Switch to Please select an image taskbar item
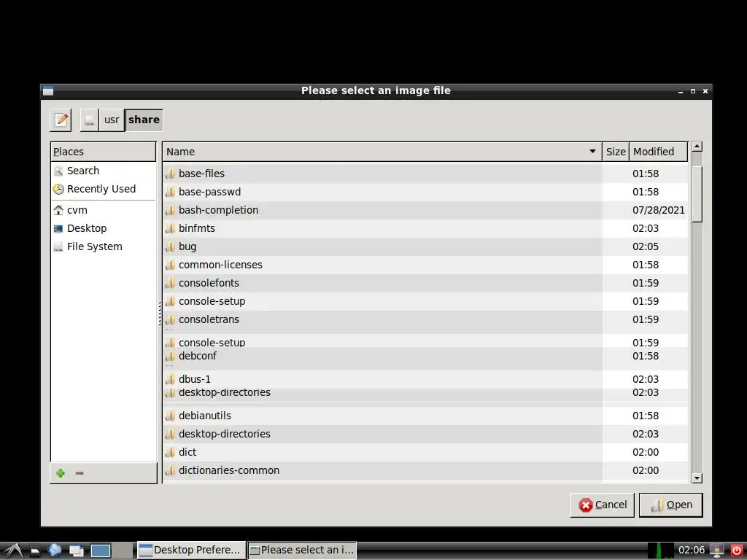 pyautogui.click(x=302, y=551)
